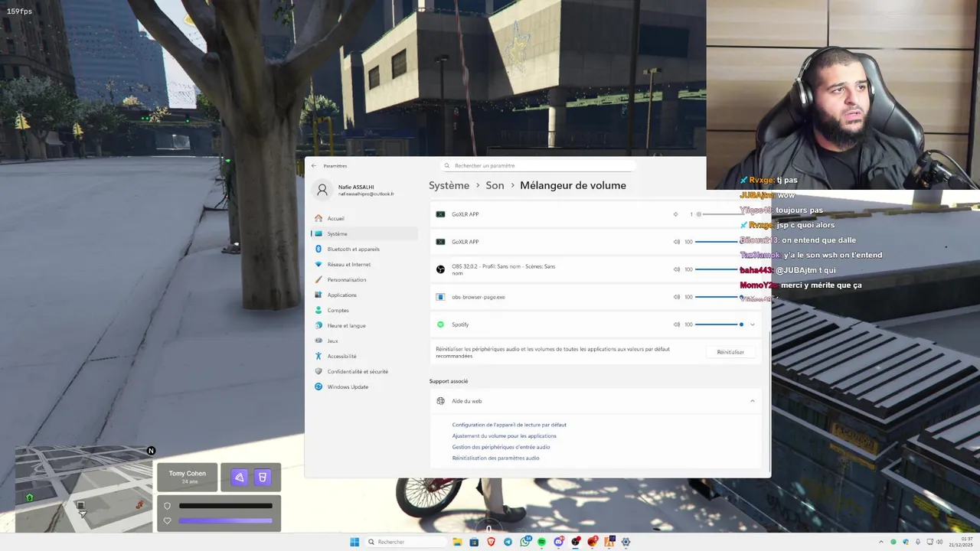Click the Tomy Cohen character card
The width and height of the screenshot is (980, 551).
tap(188, 477)
